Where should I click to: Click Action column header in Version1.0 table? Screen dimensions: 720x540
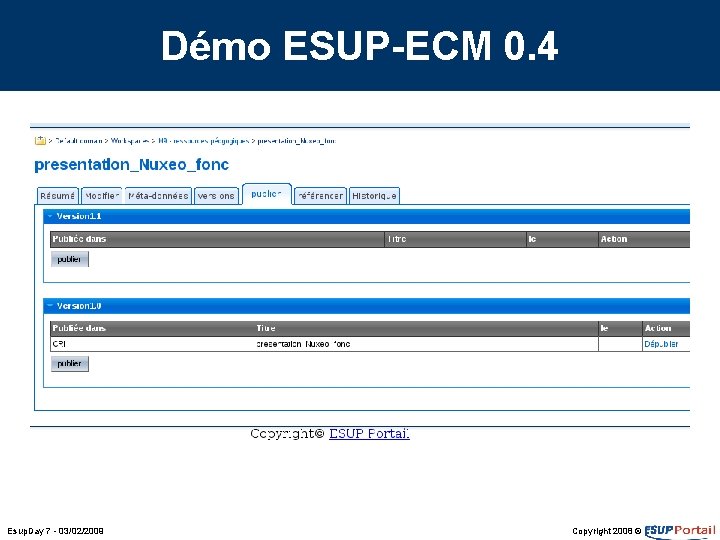tap(658, 328)
